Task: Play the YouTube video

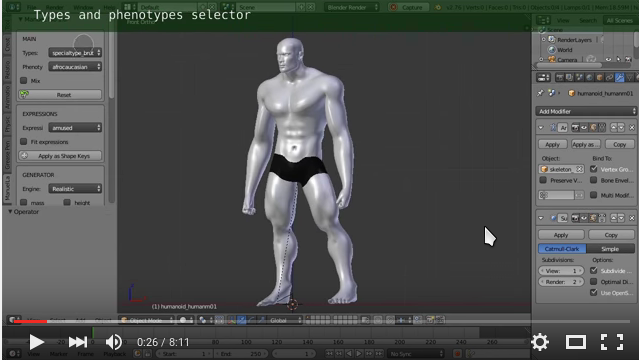Action: click(x=36, y=342)
